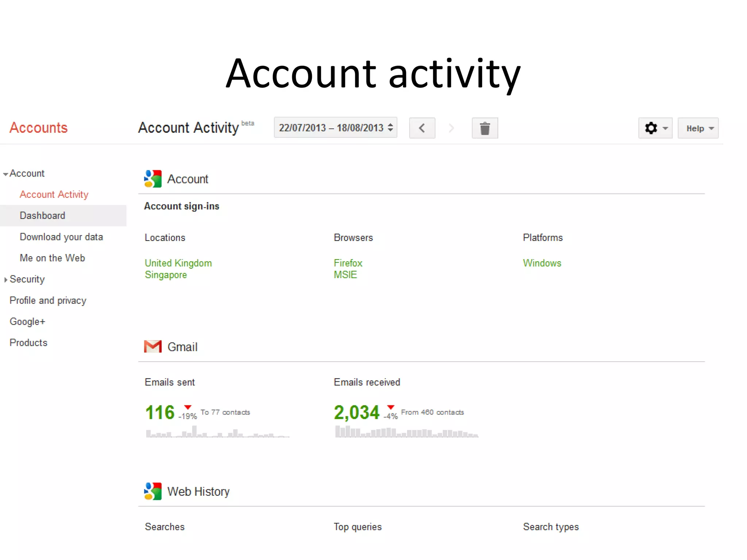Click the Account Activity beta title

click(x=196, y=128)
